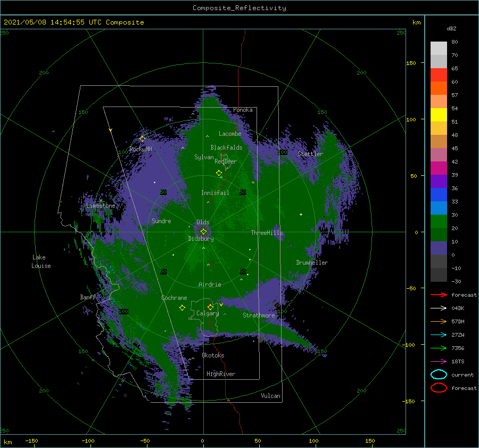Click the -100 label on the bottom axis
The height and width of the screenshot is (448, 479).
[x=88, y=441]
